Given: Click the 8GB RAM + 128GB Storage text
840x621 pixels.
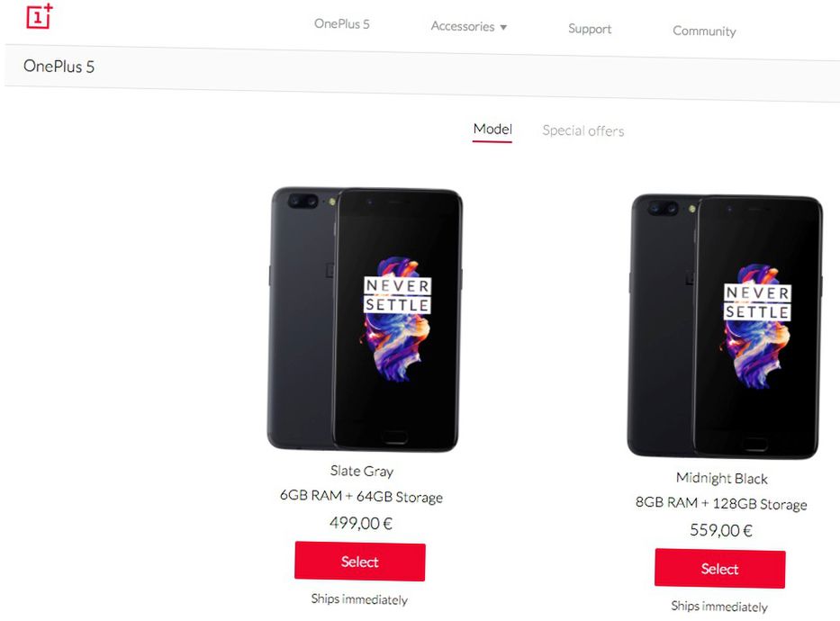Looking at the screenshot, I should click(721, 504).
